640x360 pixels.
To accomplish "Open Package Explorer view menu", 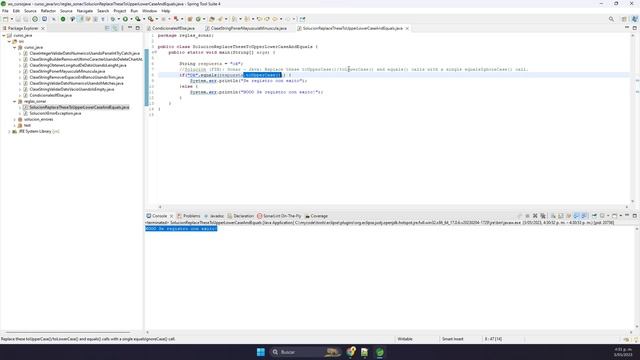I will tap(122, 28).
